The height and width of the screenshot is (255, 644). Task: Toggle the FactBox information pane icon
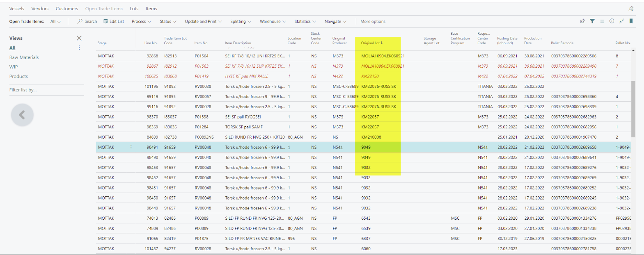tap(612, 21)
